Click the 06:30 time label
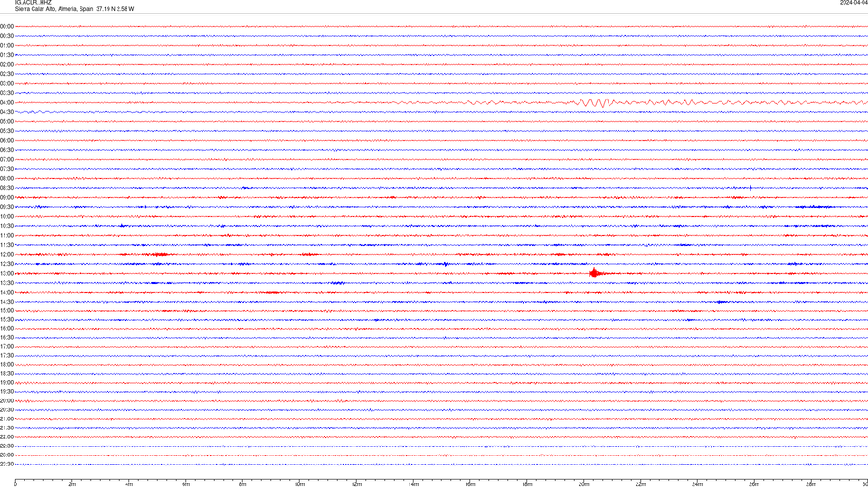868x488 pixels. [6, 150]
